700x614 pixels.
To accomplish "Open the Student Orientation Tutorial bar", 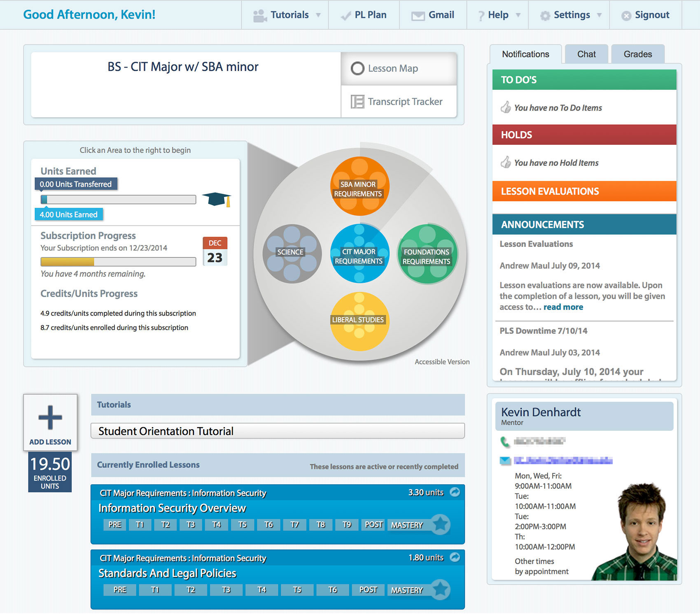I will [x=278, y=431].
